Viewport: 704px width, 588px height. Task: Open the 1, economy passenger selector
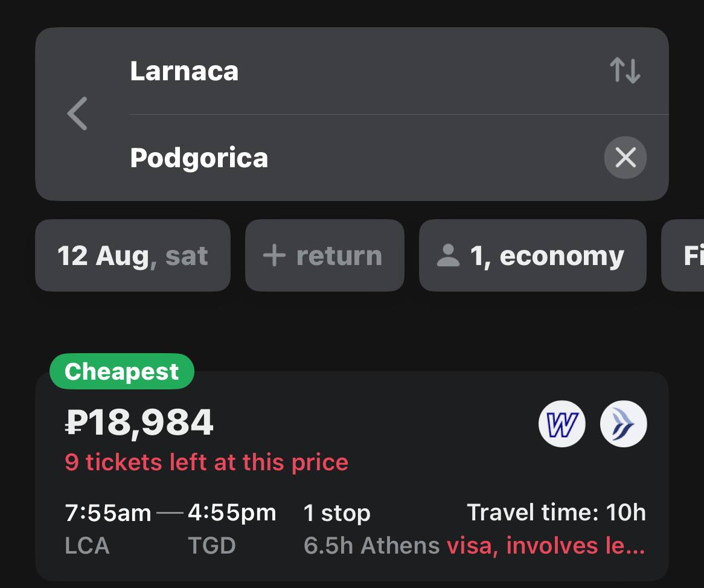click(x=532, y=255)
